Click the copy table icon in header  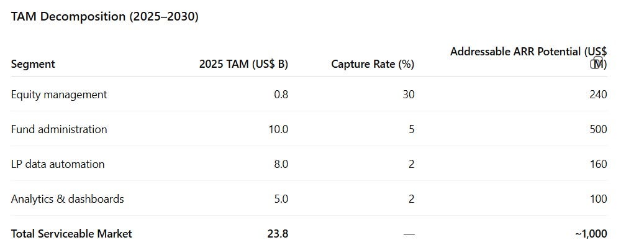coord(596,63)
